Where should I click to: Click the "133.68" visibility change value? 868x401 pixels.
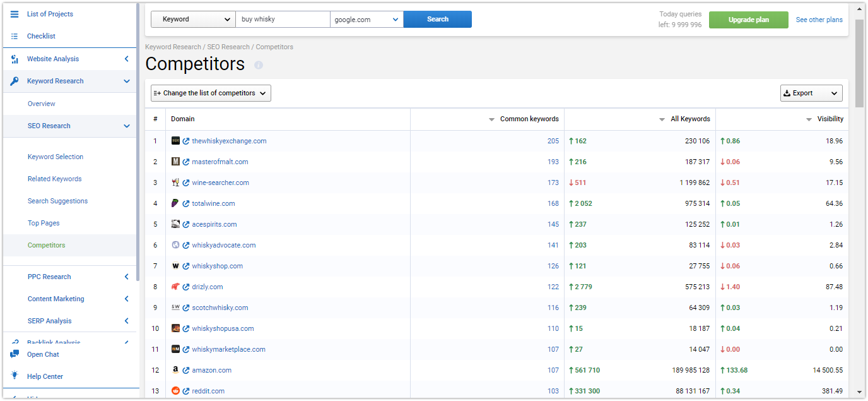click(x=736, y=370)
